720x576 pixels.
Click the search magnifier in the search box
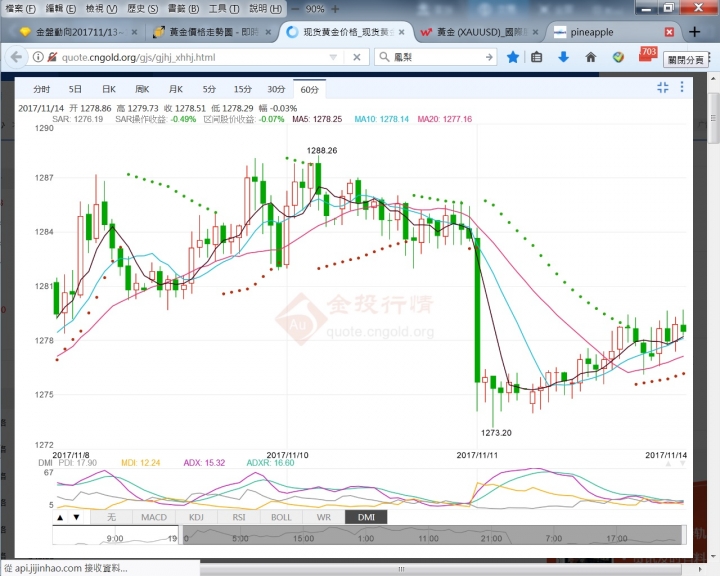[x=386, y=57]
